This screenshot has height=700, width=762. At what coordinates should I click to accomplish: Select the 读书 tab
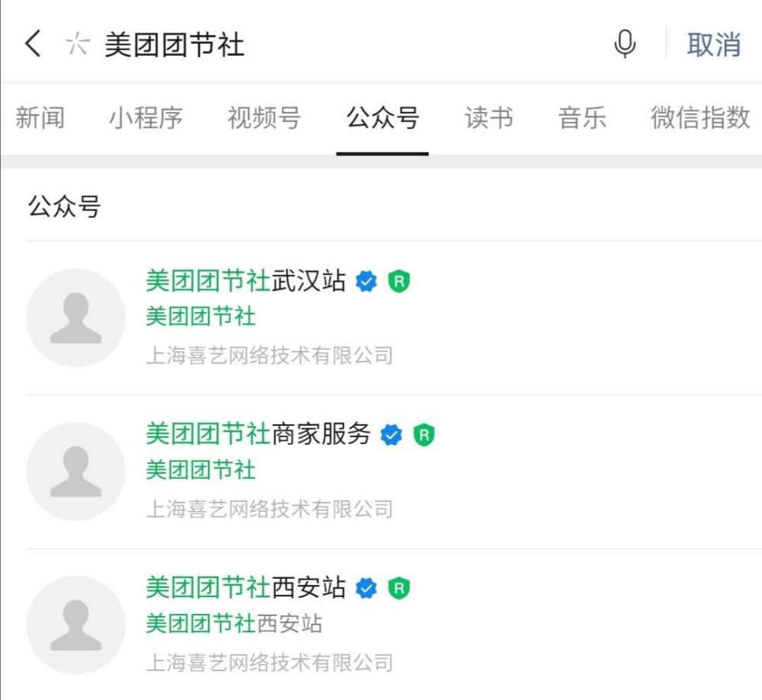click(x=488, y=118)
